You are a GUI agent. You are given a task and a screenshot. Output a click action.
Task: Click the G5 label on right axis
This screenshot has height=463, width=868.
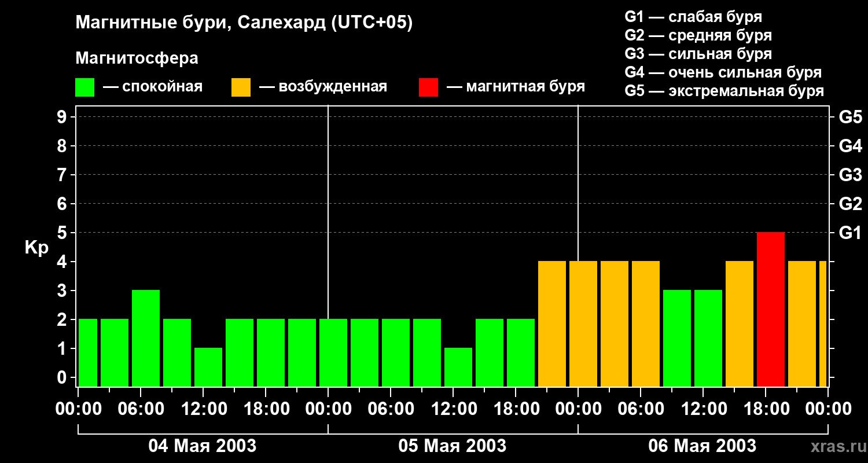pyautogui.click(x=850, y=117)
